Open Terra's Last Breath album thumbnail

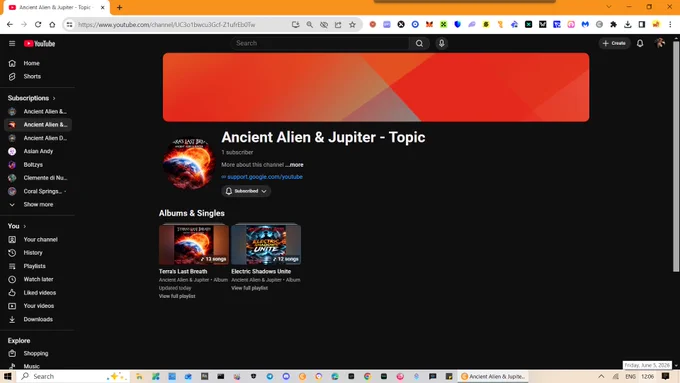[x=193, y=245]
